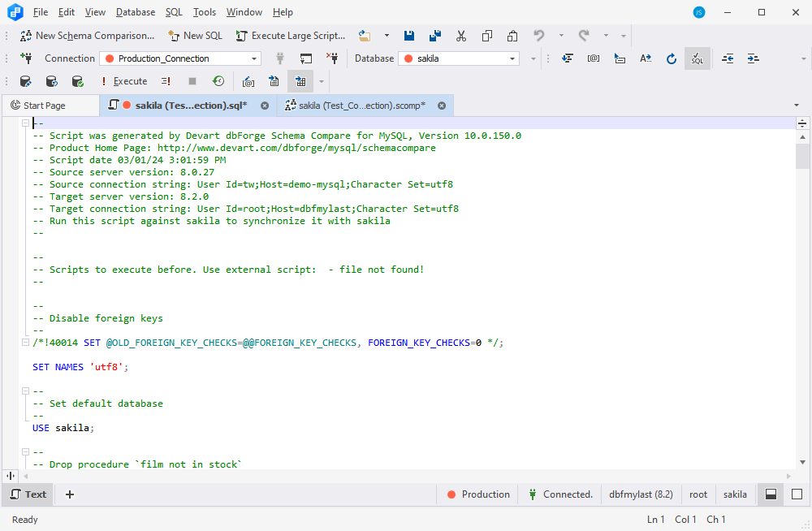Click the split editor handle above the scrollbar
The height and width of the screenshot is (531, 812).
coord(802,123)
